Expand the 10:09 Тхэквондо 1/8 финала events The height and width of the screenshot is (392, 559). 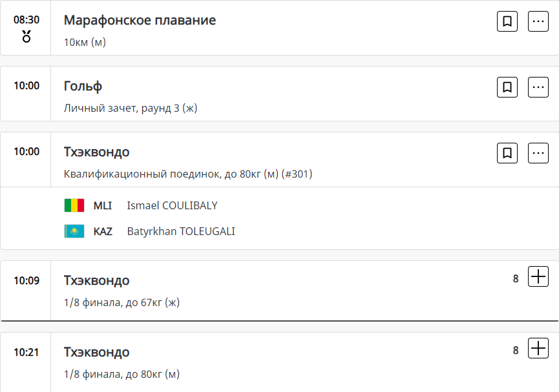[x=538, y=277]
